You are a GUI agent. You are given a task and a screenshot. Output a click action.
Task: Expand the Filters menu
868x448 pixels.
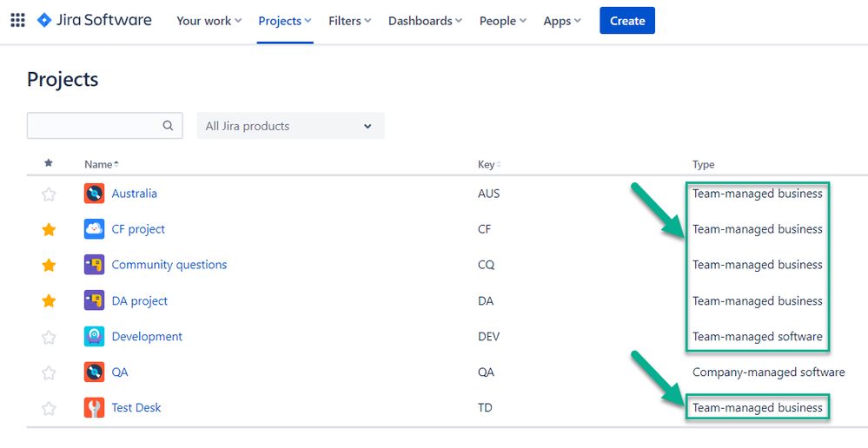(349, 21)
